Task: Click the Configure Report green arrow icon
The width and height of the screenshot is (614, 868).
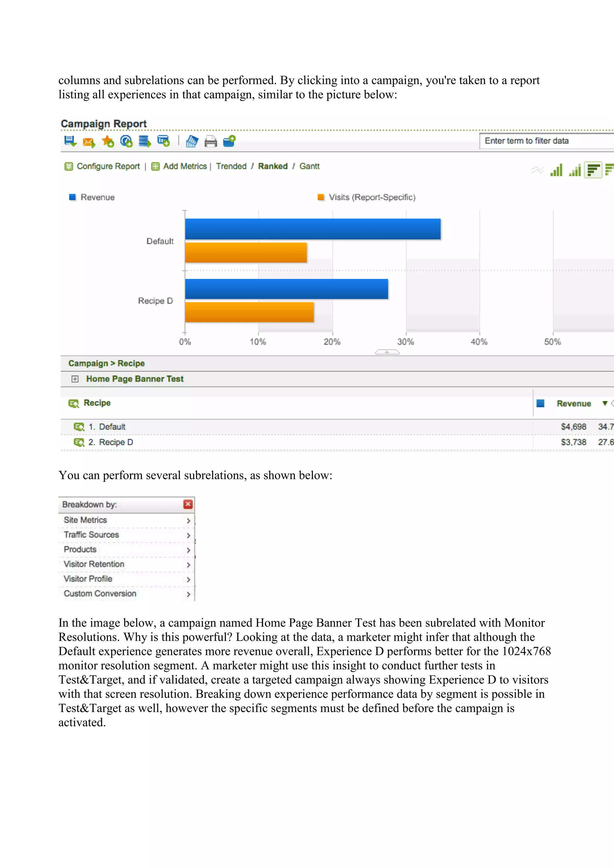Action: [68, 166]
